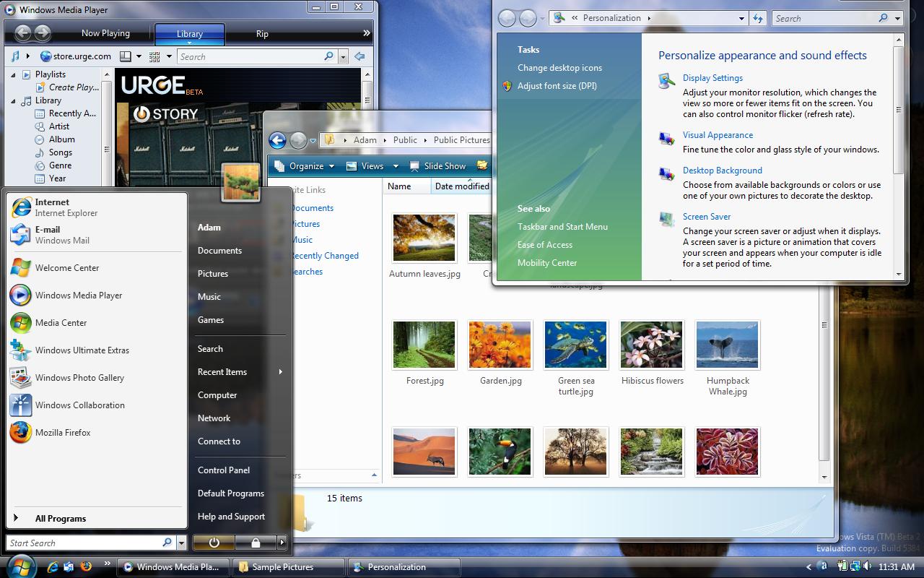The width and height of the screenshot is (924, 578).
Task: Open Internet Explorer quick launch icon
Action: pyautogui.click(x=52, y=566)
